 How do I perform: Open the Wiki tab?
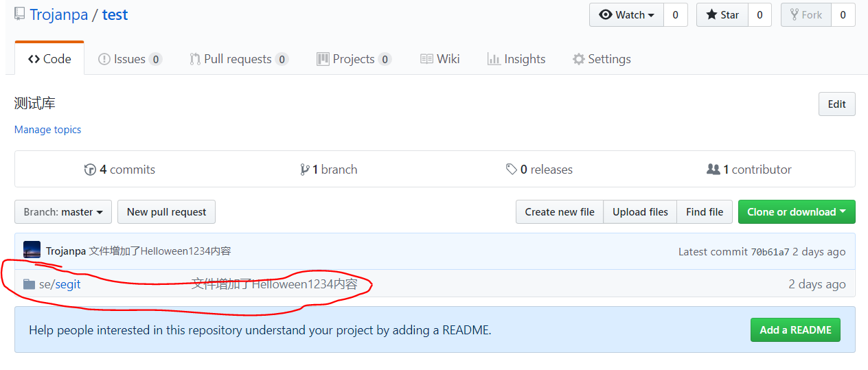(440, 59)
